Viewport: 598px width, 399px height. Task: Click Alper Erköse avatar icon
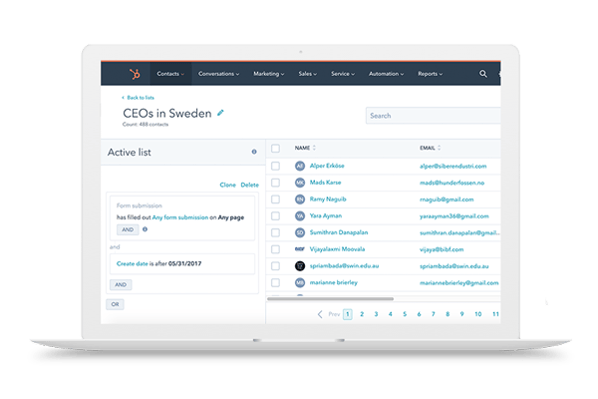click(300, 166)
